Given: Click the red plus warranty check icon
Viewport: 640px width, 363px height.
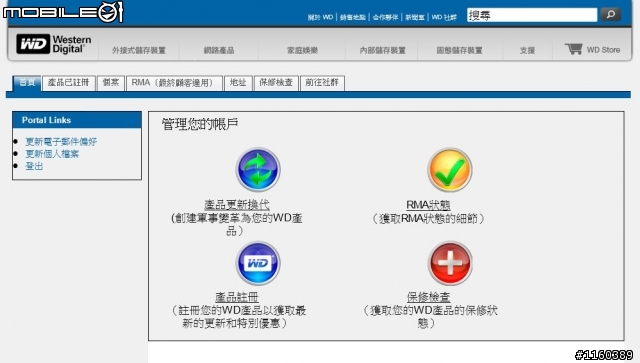Looking at the screenshot, I should (x=450, y=263).
